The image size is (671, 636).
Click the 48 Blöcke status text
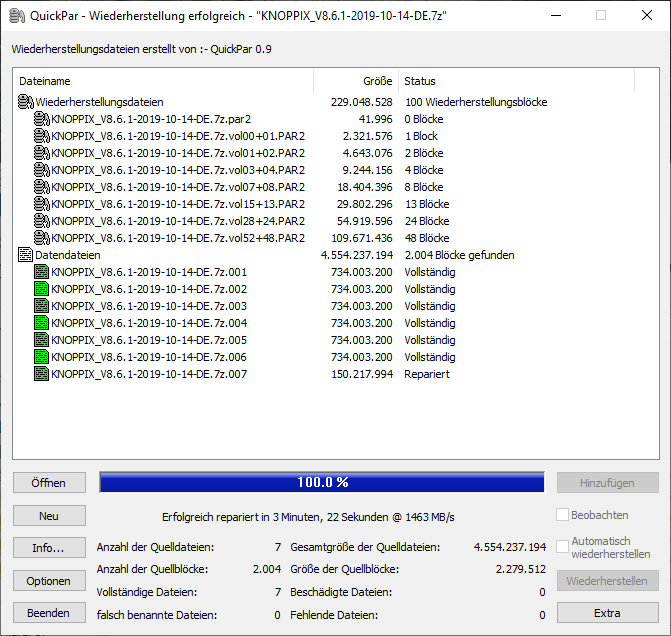coord(427,238)
